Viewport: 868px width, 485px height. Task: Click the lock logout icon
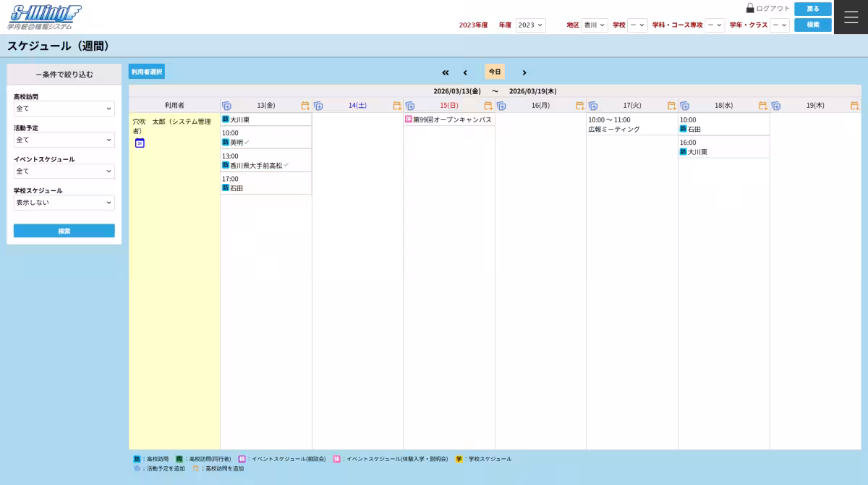click(750, 9)
